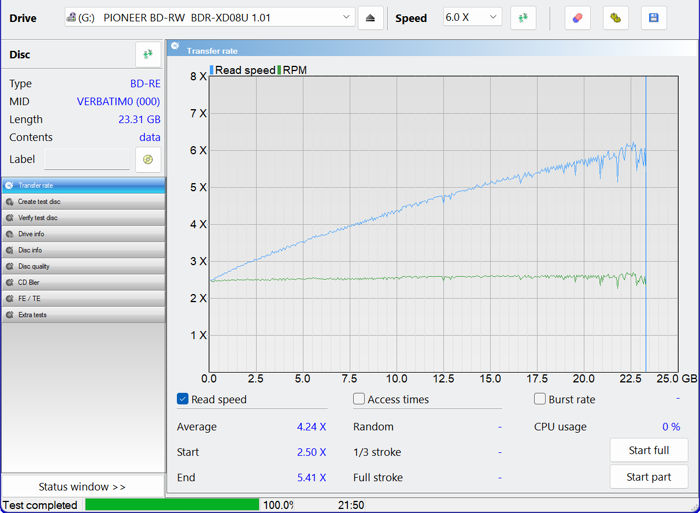Click the save floppy disk icon

point(654,18)
